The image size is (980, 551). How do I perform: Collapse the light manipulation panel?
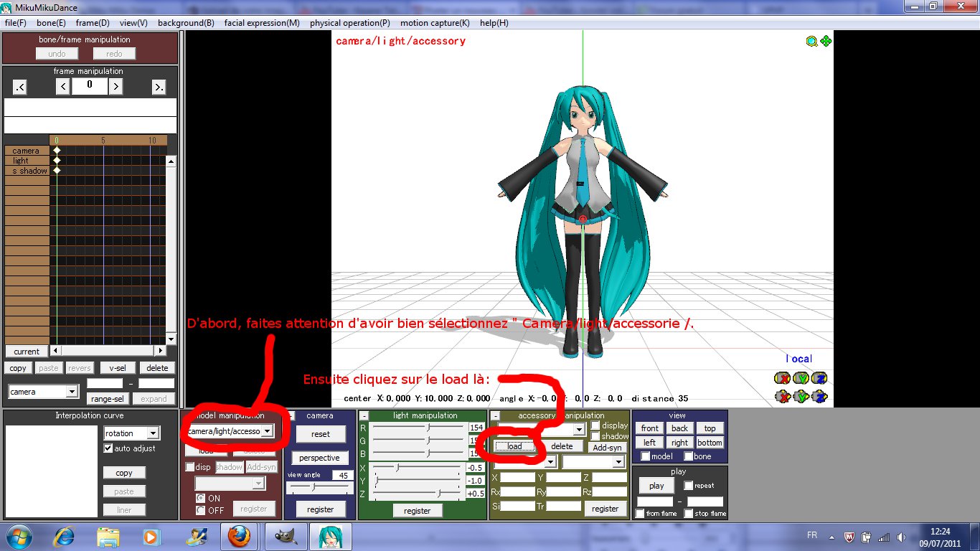[x=364, y=415]
